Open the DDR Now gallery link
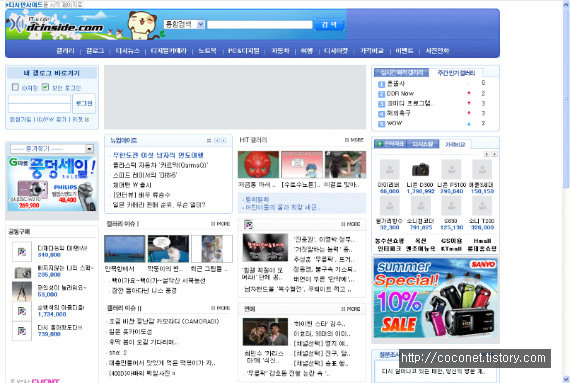Image resolution: width=570 pixels, height=383 pixels. coord(400,94)
